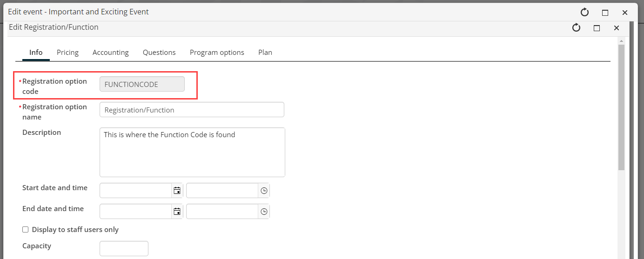This screenshot has width=644, height=259.
Task: Click the End time text field
Action: tap(222, 212)
